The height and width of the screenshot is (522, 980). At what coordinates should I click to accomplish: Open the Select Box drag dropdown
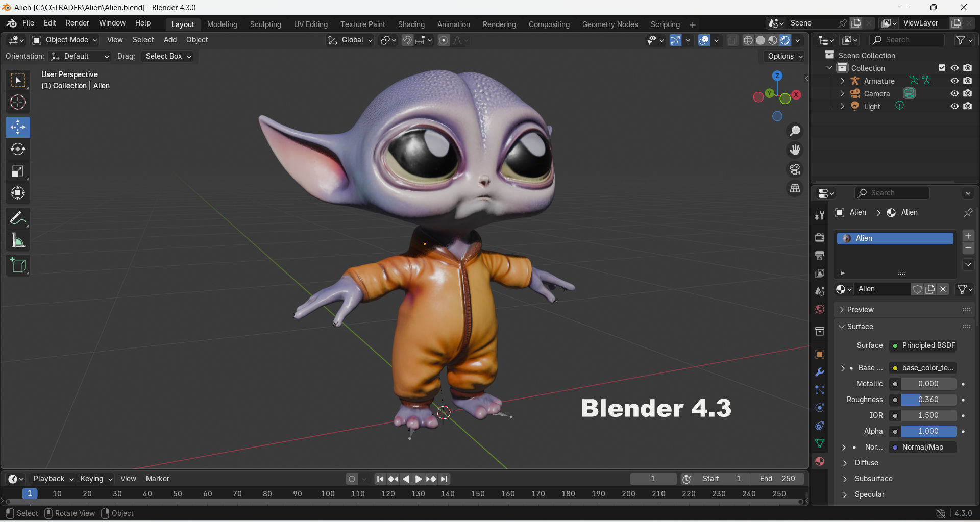click(168, 56)
